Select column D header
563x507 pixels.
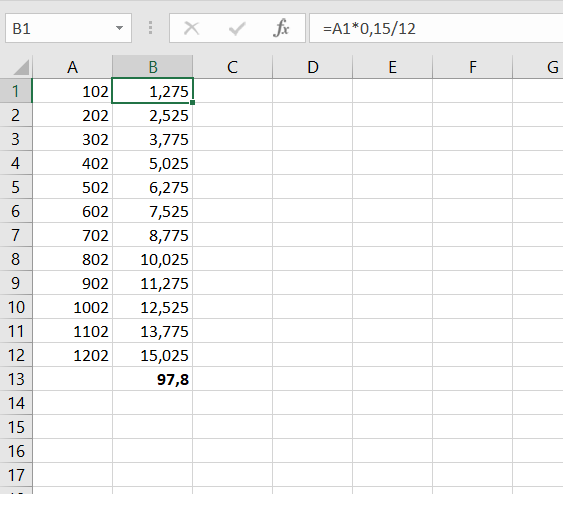click(x=313, y=67)
